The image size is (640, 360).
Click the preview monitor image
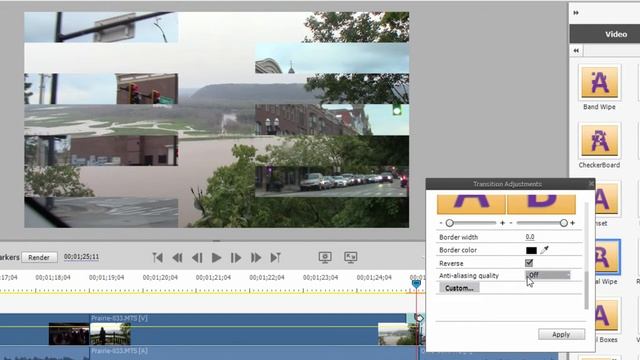(216, 120)
